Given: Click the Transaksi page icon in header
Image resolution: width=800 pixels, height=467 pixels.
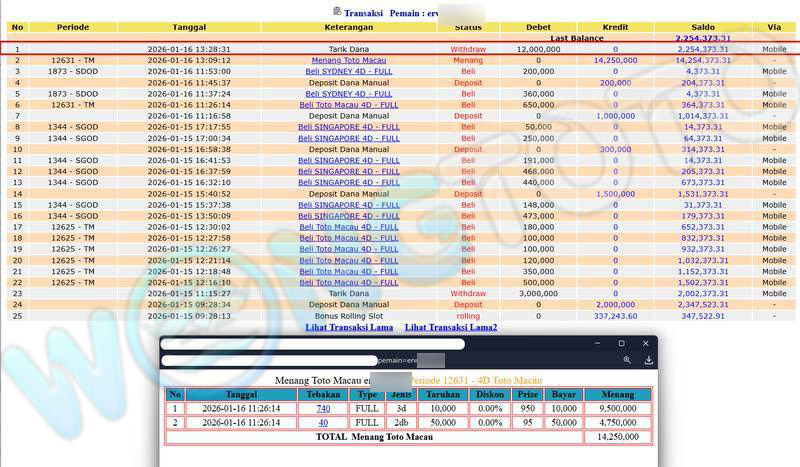Looking at the screenshot, I should [x=337, y=11].
